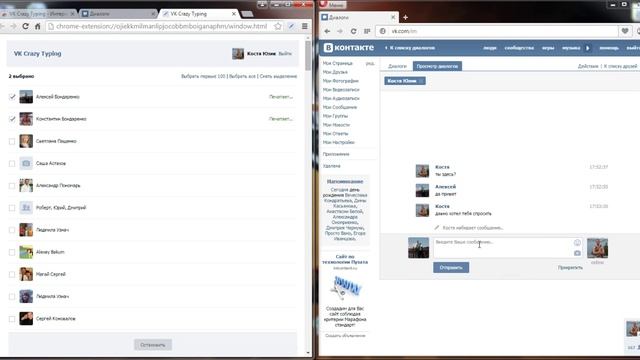Check the box for Светлана Пащенко
This screenshot has height=360, width=640.
[12, 141]
